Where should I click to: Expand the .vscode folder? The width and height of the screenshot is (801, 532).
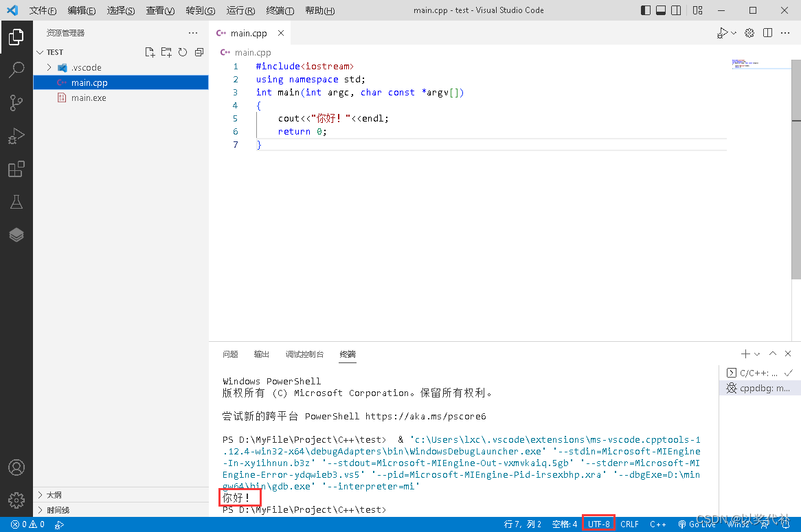coord(49,67)
